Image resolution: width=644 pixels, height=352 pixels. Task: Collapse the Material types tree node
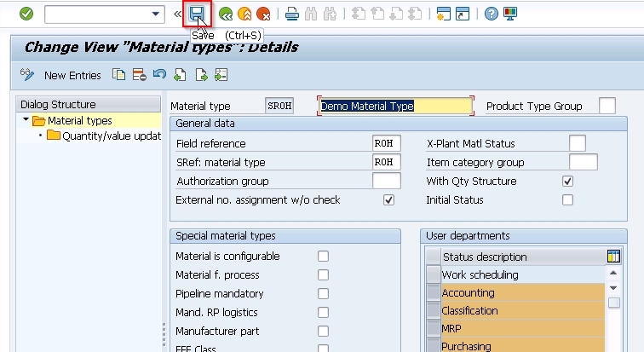[x=26, y=121]
